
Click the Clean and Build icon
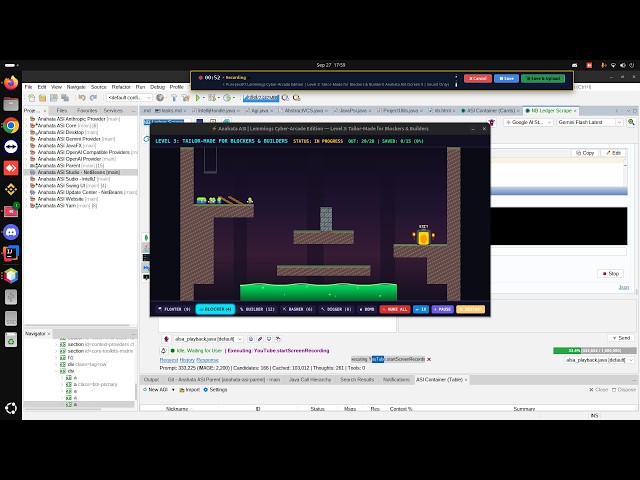pyautogui.click(x=186, y=98)
